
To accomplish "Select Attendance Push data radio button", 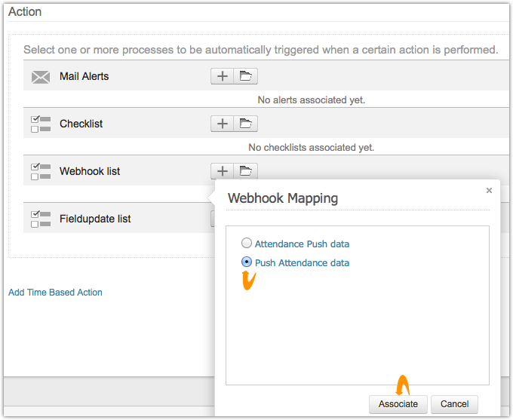I will point(246,244).
